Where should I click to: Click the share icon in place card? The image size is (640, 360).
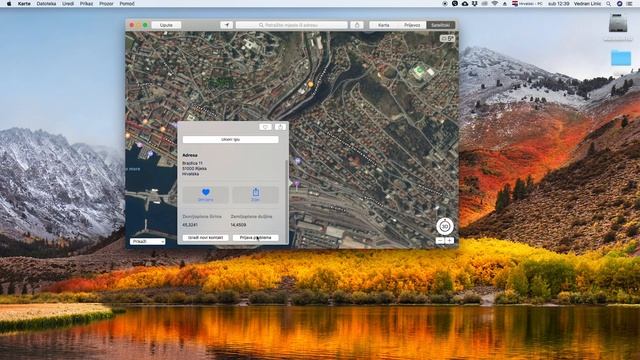pos(256,195)
